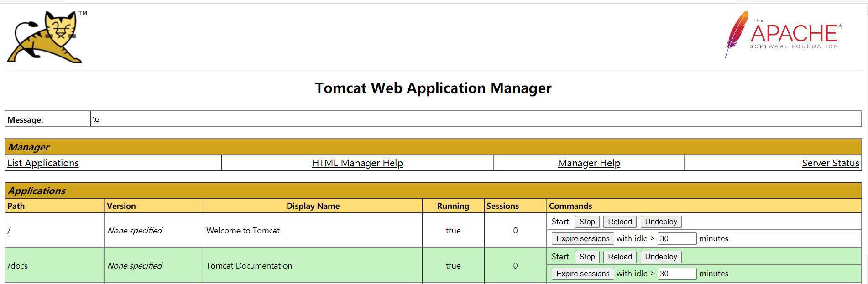Image resolution: width=868 pixels, height=284 pixels.
Task: Focus idle minutes field for root app
Action: [x=677, y=238]
